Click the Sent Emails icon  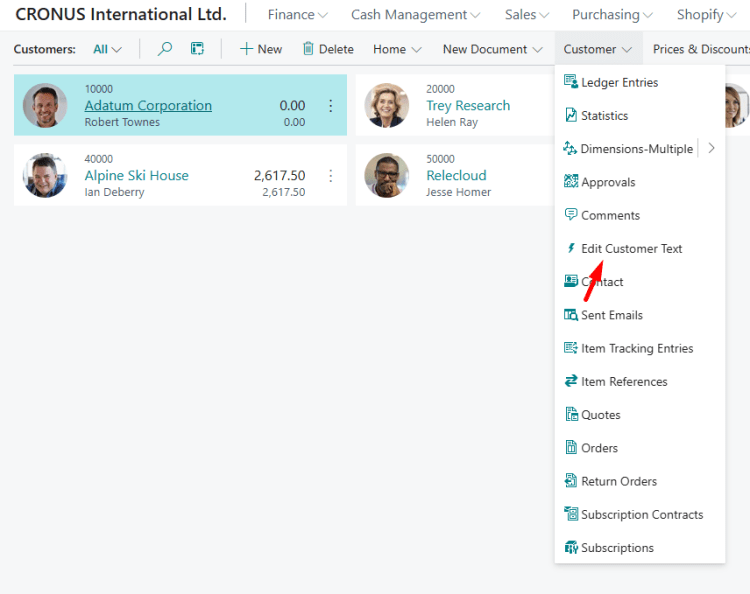(x=571, y=315)
